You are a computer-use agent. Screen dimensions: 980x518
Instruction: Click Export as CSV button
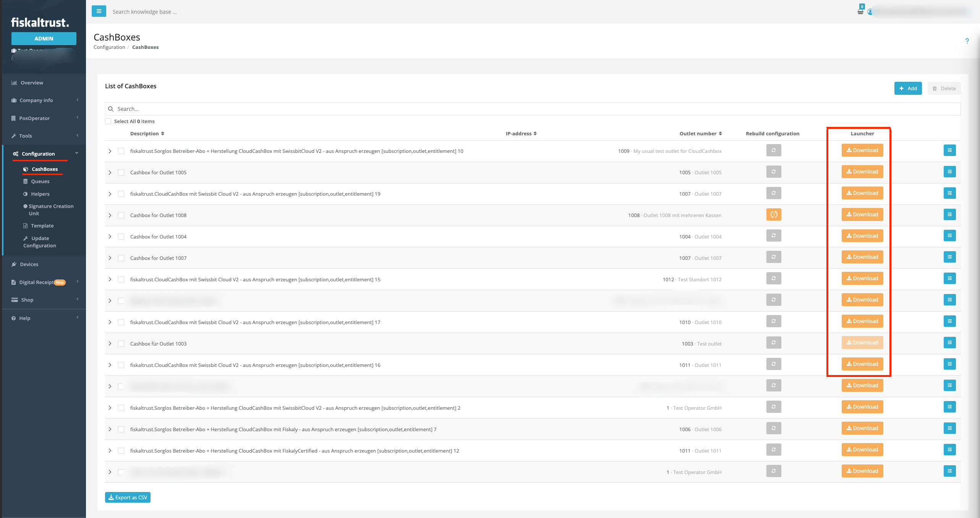pos(128,497)
